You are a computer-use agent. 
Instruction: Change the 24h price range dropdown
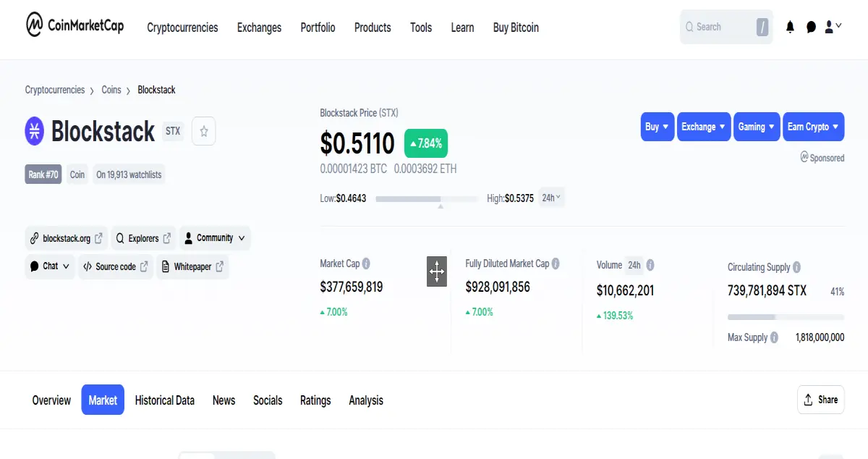(x=552, y=198)
